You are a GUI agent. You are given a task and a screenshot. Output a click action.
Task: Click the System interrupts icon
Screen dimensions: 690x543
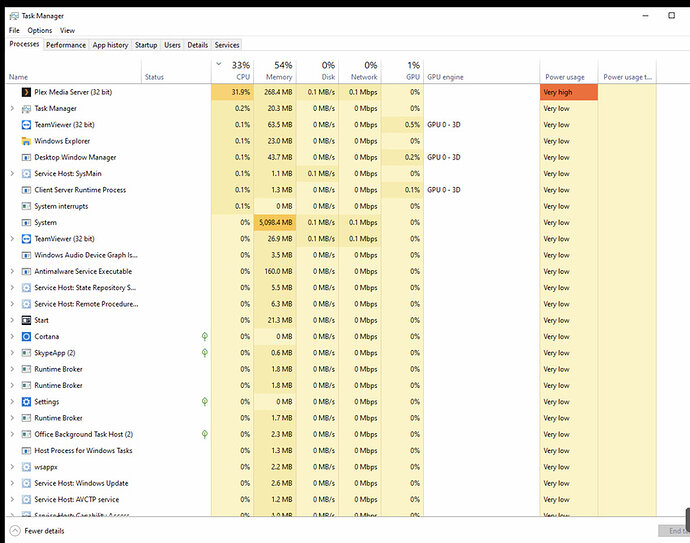[x=26, y=206]
